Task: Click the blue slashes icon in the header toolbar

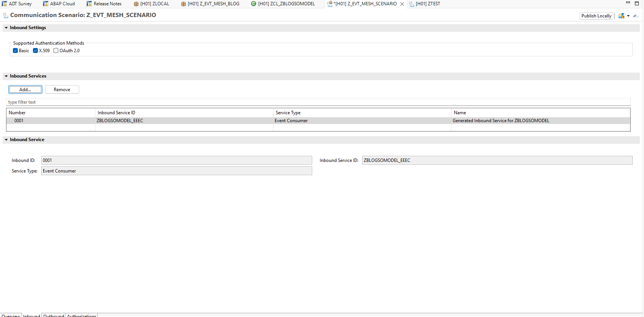Action: [x=636, y=16]
